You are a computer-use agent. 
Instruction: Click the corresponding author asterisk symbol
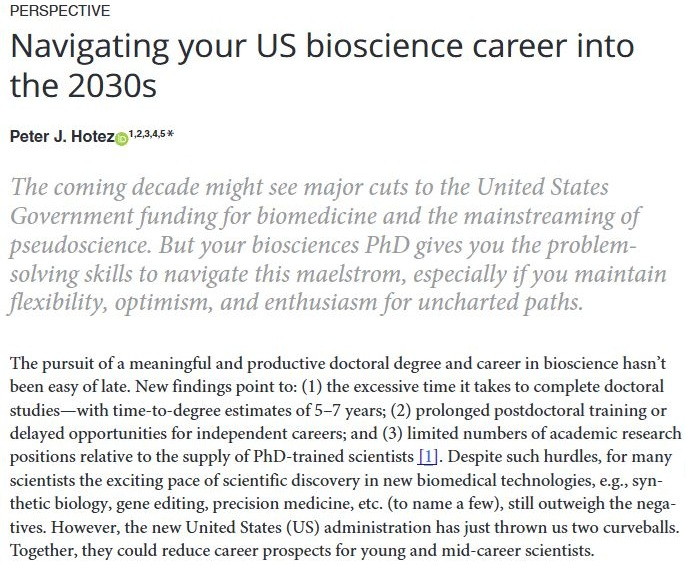(171, 133)
